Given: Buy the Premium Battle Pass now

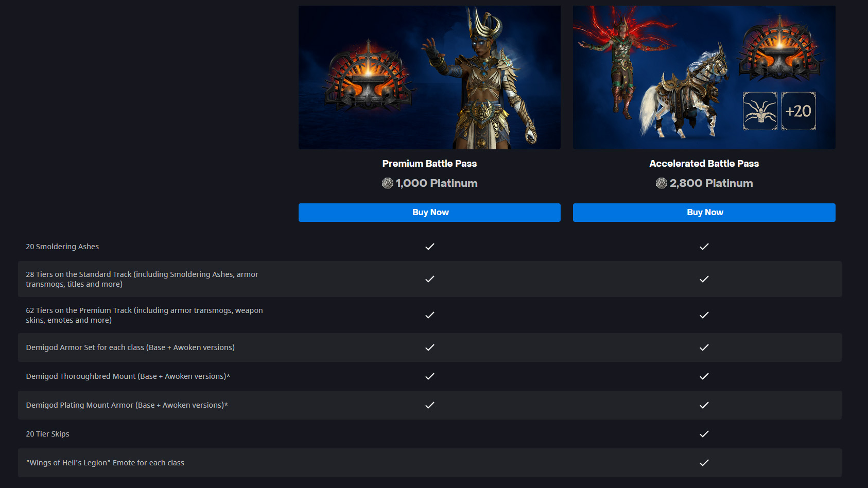Looking at the screenshot, I should [x=429, y=213].
